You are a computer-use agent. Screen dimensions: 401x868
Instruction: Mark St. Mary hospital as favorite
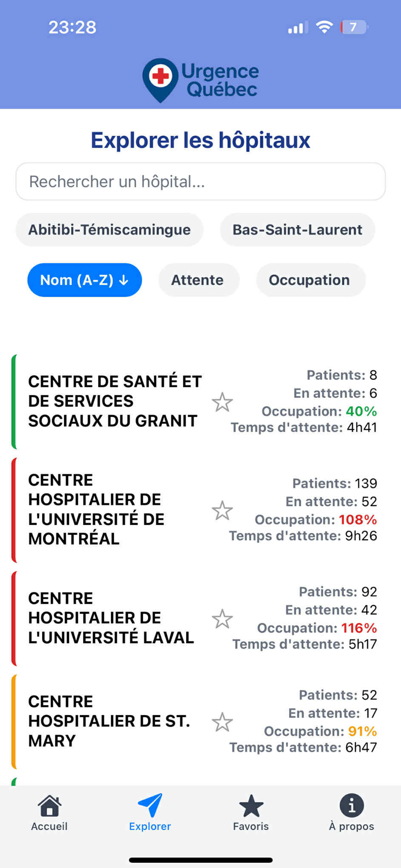[x=222, y=722]
